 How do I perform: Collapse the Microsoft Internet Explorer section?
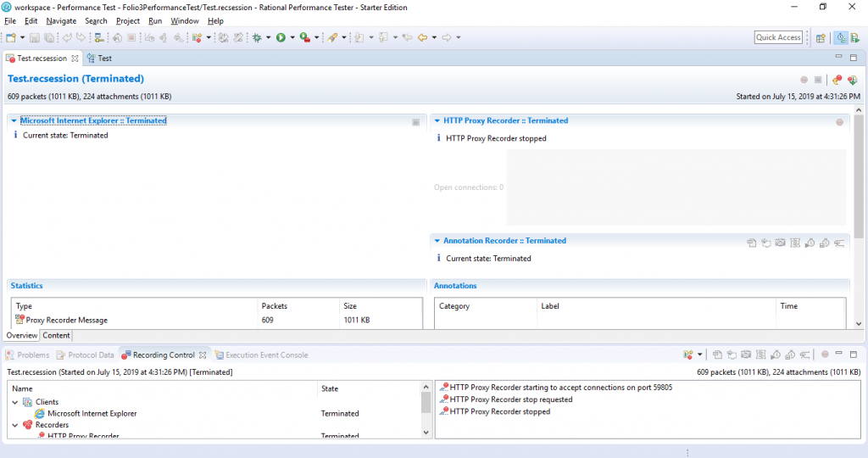coord(14,120)
